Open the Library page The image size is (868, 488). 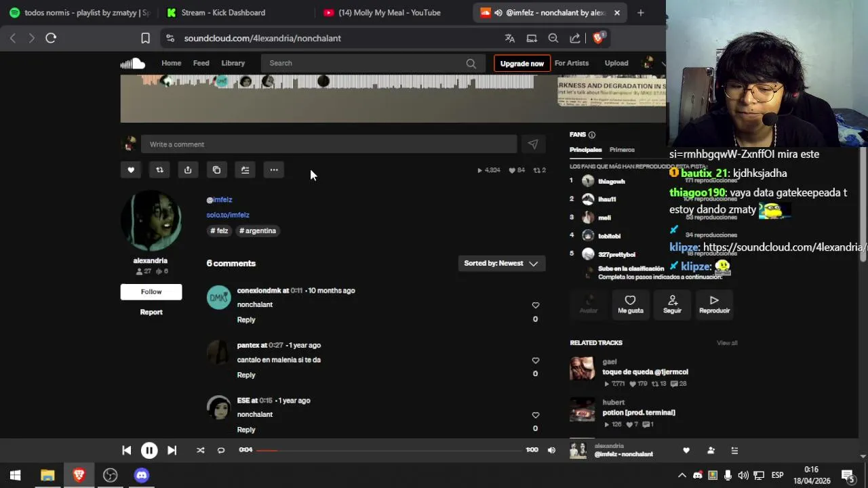[233, 63]
